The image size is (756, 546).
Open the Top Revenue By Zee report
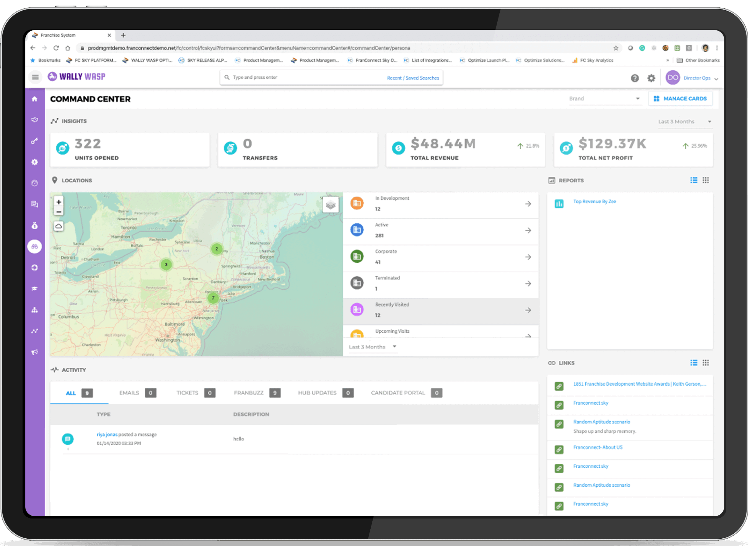pos(595,201)
